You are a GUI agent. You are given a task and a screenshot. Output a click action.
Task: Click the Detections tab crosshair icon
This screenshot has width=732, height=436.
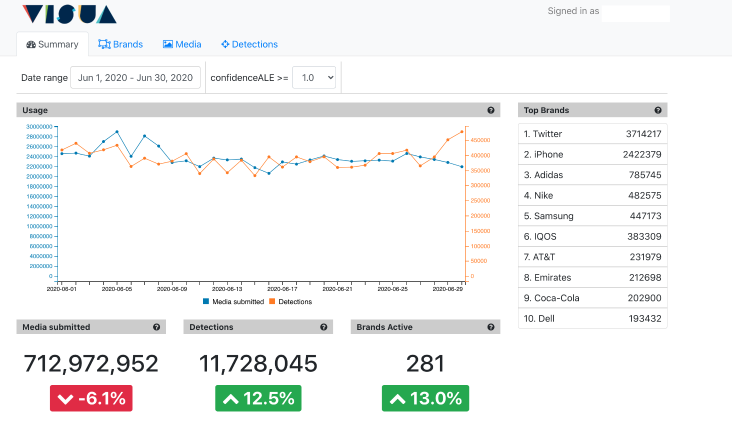225,44
